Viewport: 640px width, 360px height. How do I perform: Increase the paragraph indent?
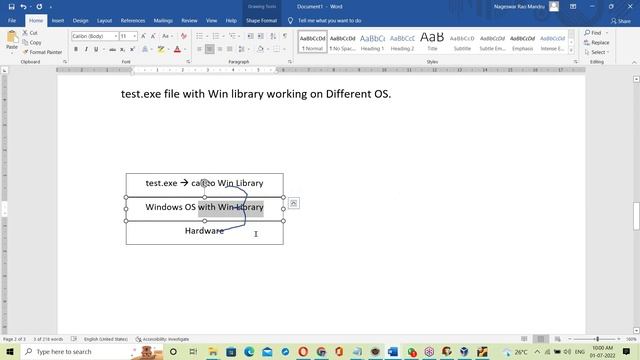(260, 36)
